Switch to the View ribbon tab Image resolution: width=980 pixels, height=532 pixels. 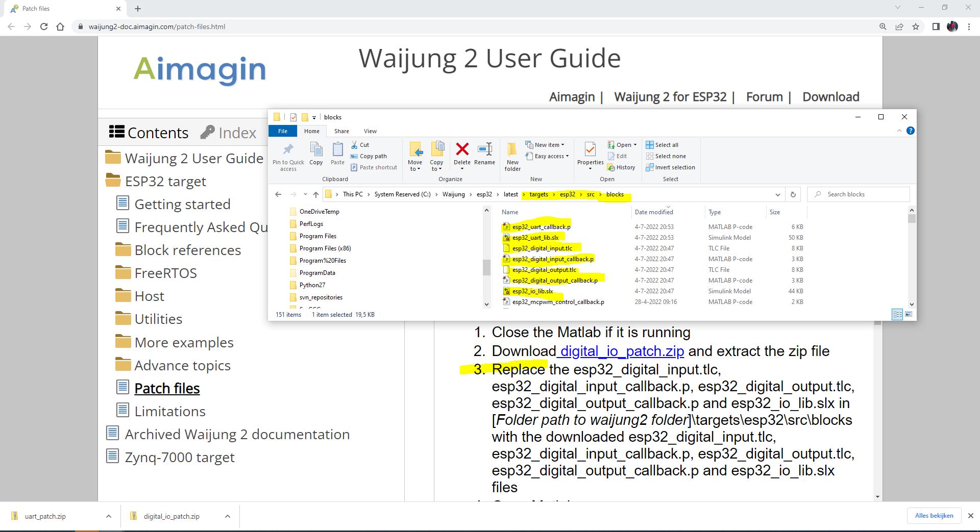tap(370, 131)
